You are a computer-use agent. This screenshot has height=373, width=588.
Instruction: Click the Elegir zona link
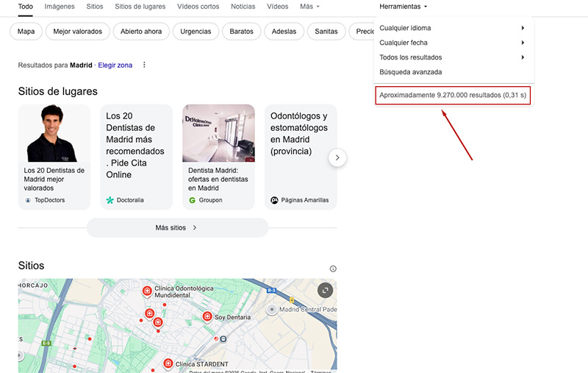point(115,65)
